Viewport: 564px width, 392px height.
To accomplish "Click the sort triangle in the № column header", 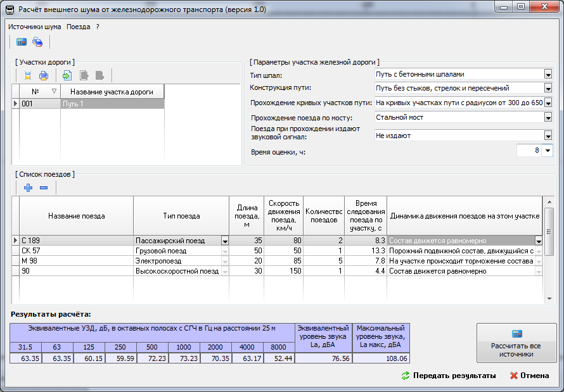I will [x=54, y=92].
